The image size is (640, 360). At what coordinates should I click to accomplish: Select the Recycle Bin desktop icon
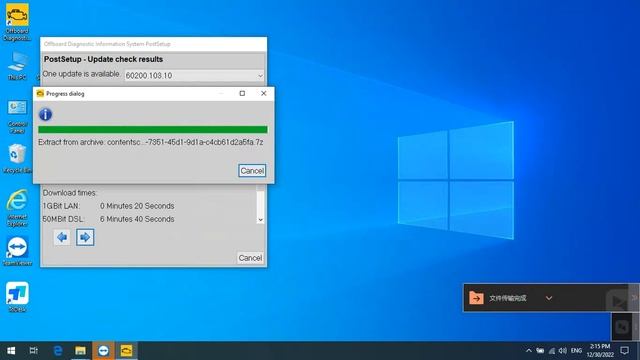click(x=17, y=159)
